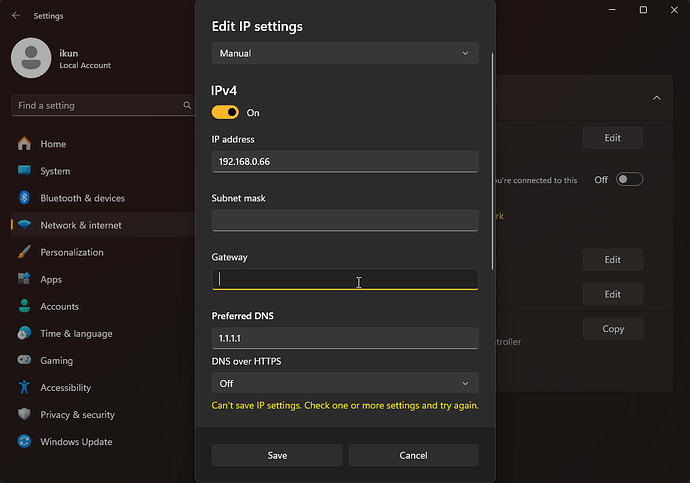Toggle the Off switch in background network page
The width and height of the screenshot is (690, 483).
[629, 179]
